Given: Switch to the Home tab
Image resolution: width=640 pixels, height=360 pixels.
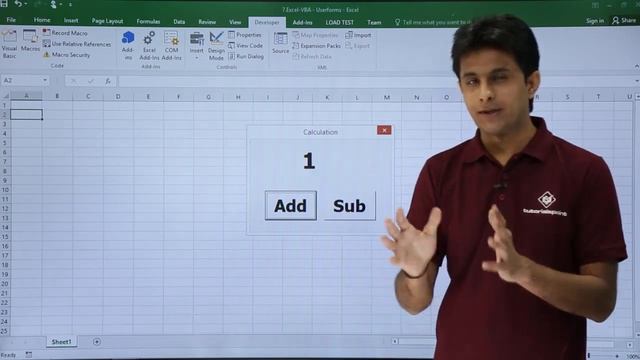Looking at the screenshot, I should (x=42, y=20).
